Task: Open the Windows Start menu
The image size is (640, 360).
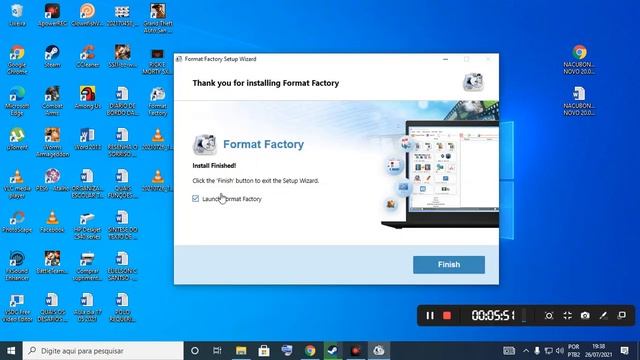Action: pos(11,351)
